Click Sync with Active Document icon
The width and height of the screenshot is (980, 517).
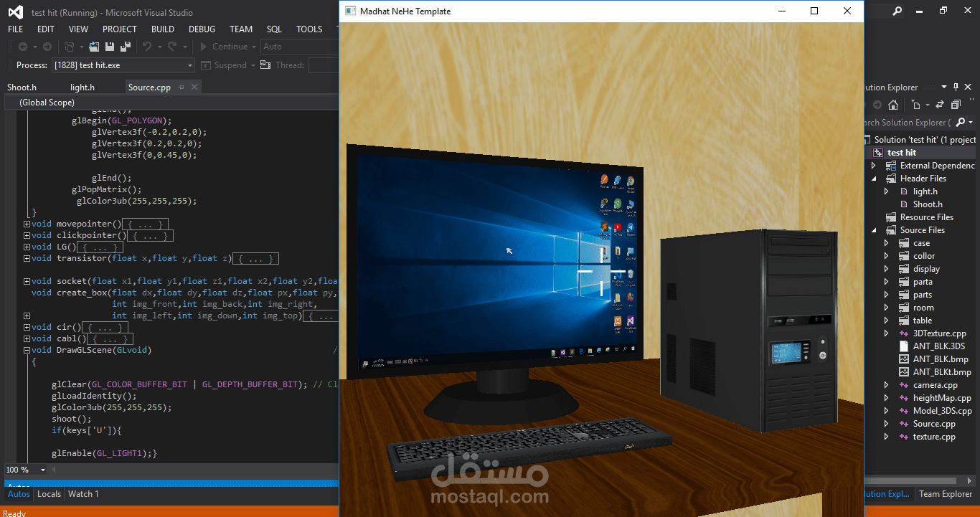click(940, 105)
